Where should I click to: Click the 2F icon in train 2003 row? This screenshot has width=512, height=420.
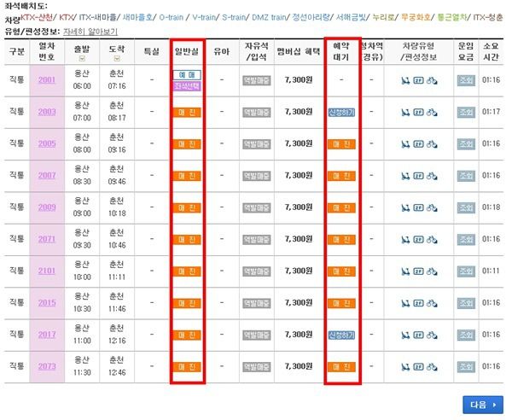pos(418,113)
